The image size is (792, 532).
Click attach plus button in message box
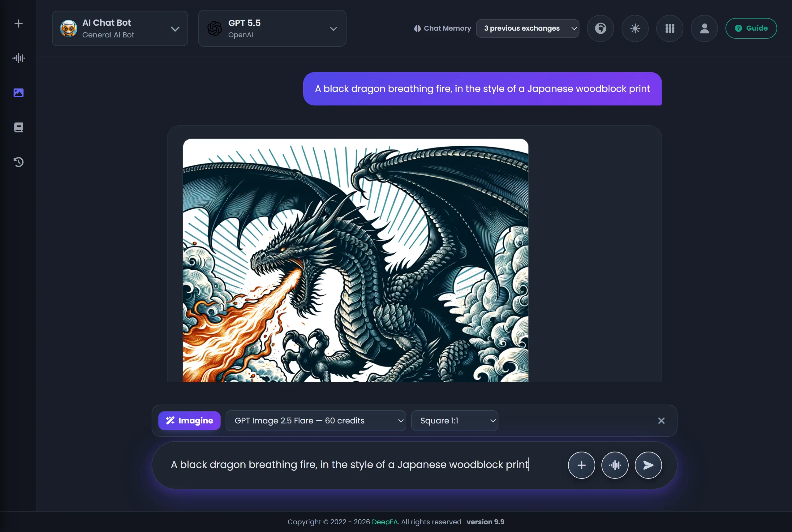pyautogui.click(x=581, y=465)
